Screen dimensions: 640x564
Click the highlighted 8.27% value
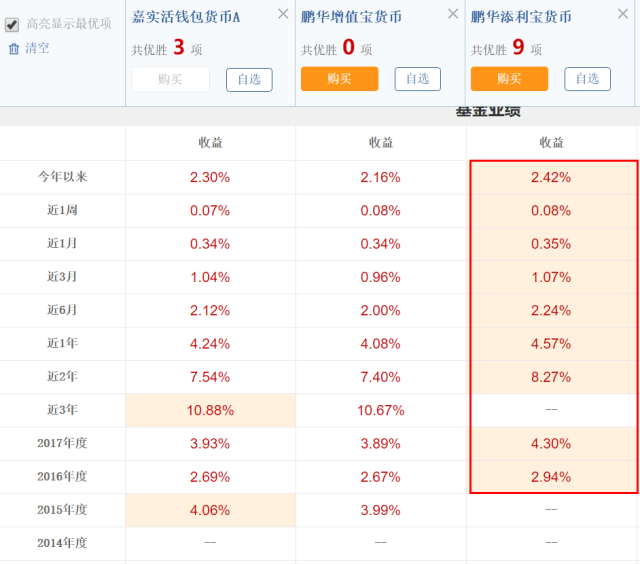point(551,377)
